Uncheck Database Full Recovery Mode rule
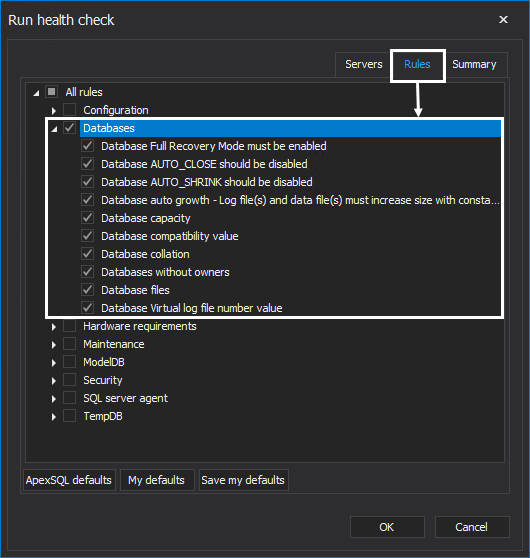 coord(88,146)
